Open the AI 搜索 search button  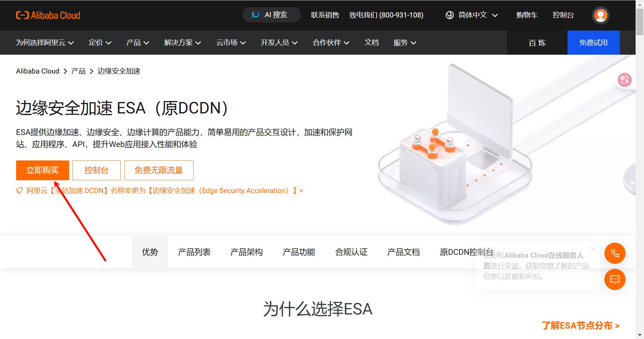pyautogui.click(x=271, y=15)
